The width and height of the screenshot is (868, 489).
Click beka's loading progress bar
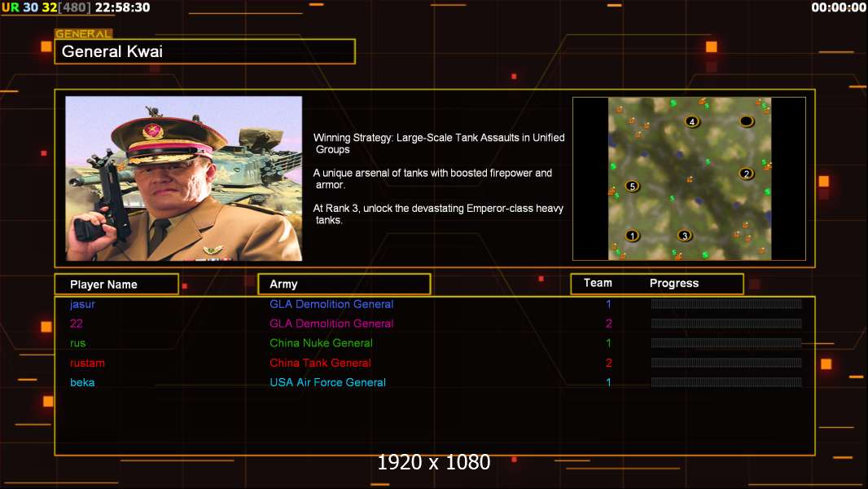[x=726, y=382]
